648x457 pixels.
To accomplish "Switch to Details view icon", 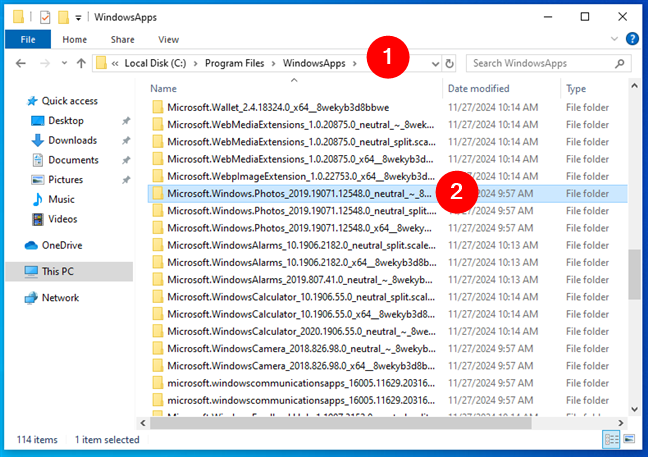I will point(611,439).
